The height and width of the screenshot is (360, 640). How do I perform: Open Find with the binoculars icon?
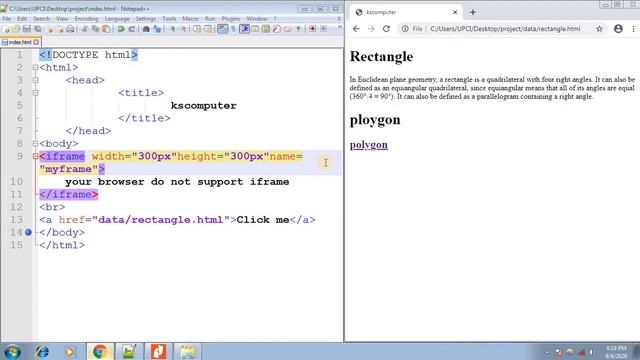point(146,29)
